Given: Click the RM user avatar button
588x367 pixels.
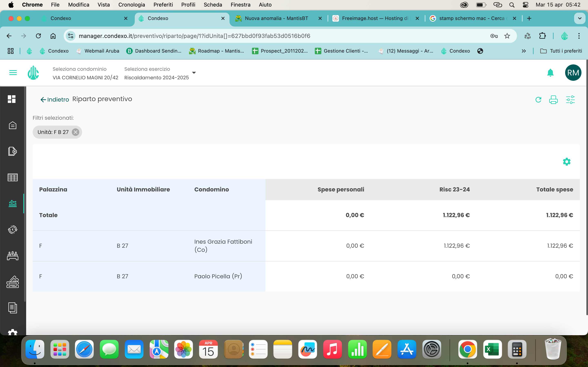Looking at the screenshot, I should tap(573, 73).
